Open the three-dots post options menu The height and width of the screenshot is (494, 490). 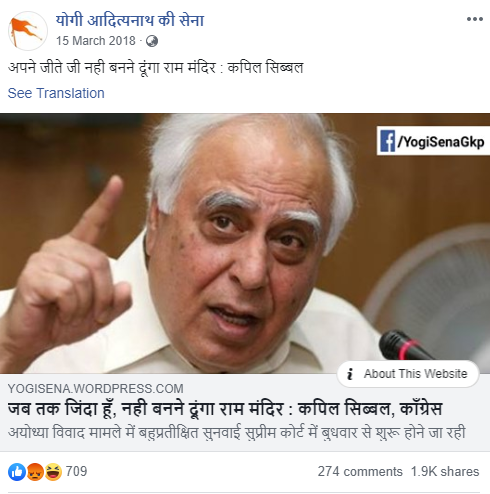tap(475, 19)
